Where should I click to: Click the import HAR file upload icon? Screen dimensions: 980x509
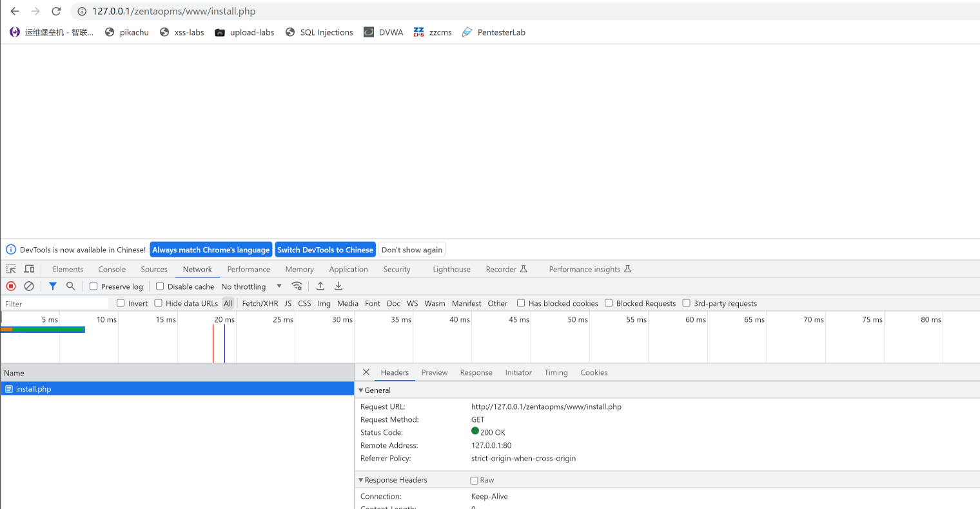coord(320,286)
